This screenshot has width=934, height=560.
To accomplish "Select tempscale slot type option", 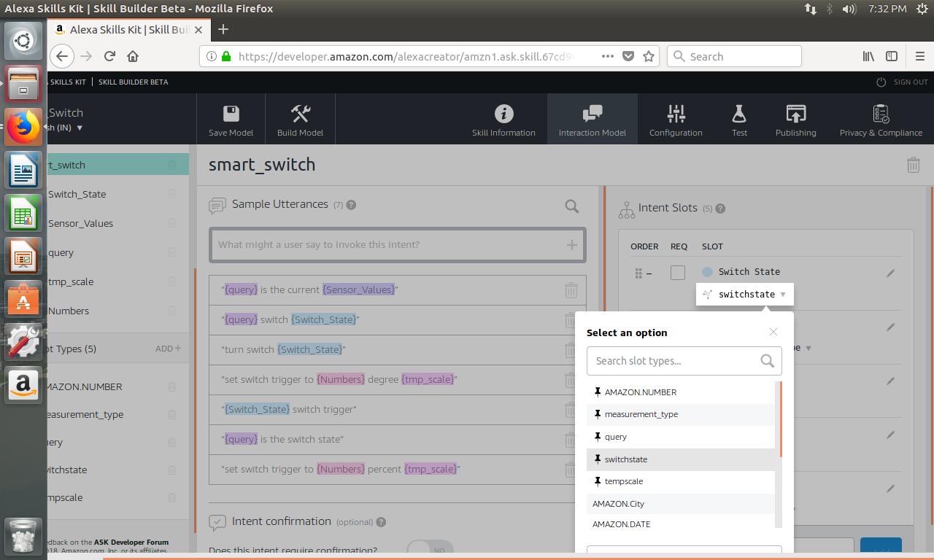I will coord(681,481).
